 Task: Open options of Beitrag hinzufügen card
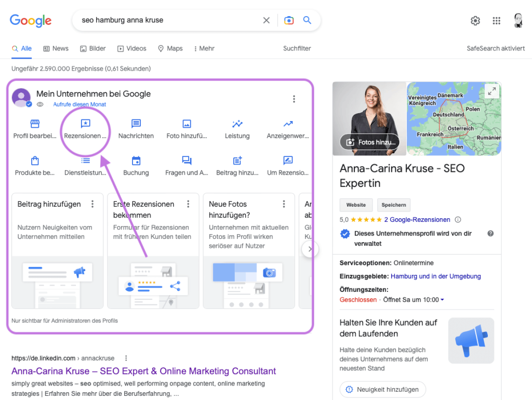tap(92, 204)
